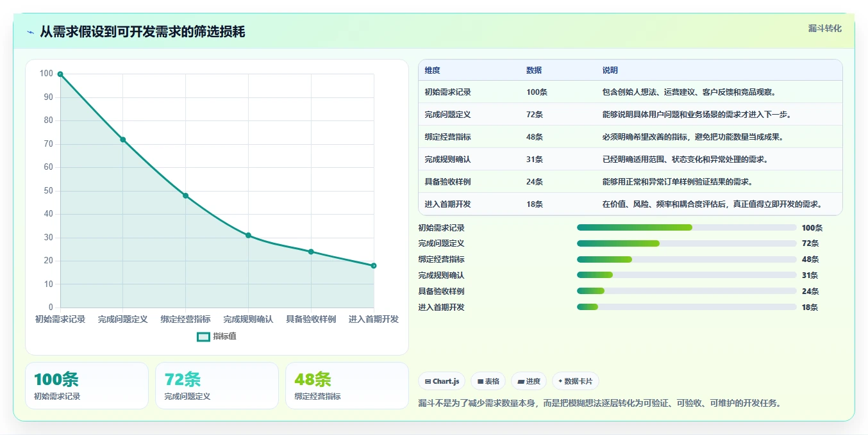
Task: Toggle the 指标值 legend item
Action: click(x=217, y=336)
